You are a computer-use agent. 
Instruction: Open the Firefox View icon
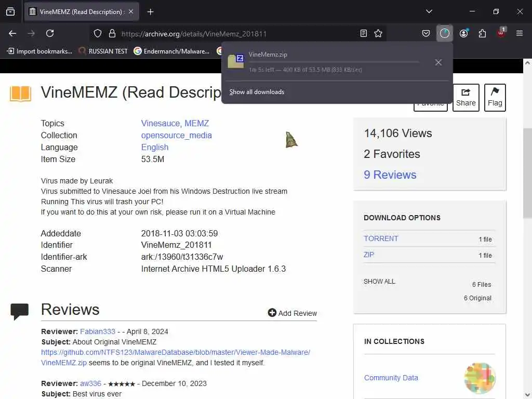pos(10,11)
